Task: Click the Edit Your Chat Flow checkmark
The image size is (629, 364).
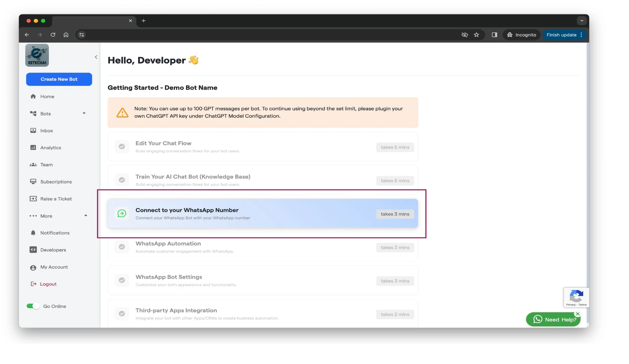Action: (x=122, y=147)
